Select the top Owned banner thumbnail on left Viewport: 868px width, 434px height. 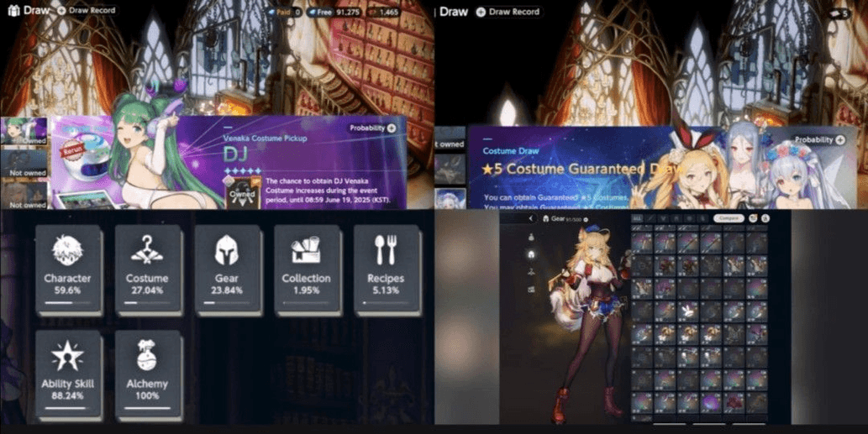coord(24,133)
